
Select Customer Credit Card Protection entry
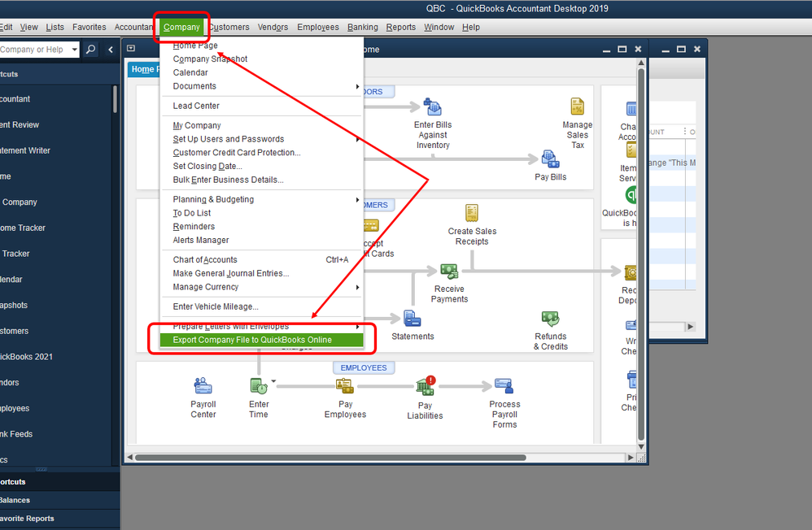click(x=261, y=153)
